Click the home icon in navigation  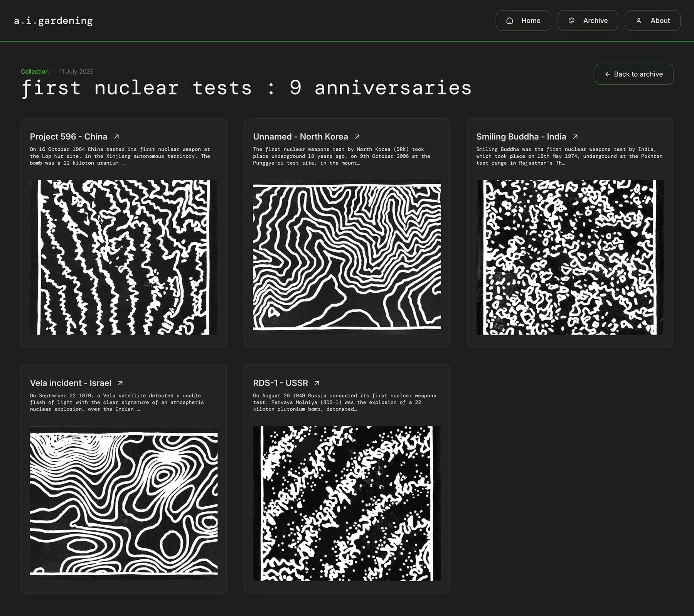point(509,21)
